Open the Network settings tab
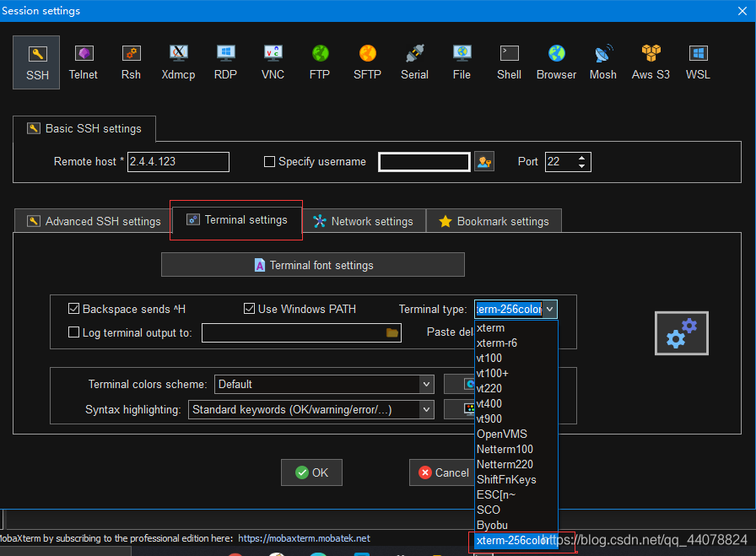Viewport: 756px width, 556px height. (363, 221)
